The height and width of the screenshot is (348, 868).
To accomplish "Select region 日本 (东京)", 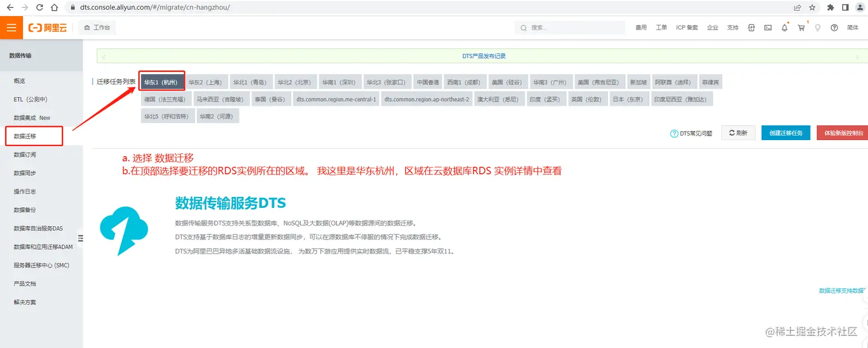I will click(x=630, y=99).
